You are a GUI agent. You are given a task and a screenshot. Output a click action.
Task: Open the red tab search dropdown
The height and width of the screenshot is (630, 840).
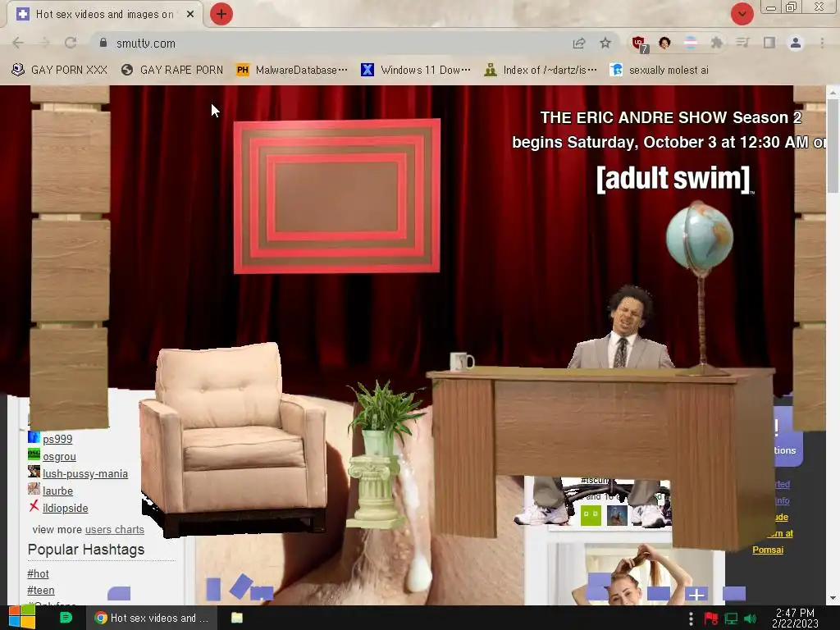(x=742, y=14)
